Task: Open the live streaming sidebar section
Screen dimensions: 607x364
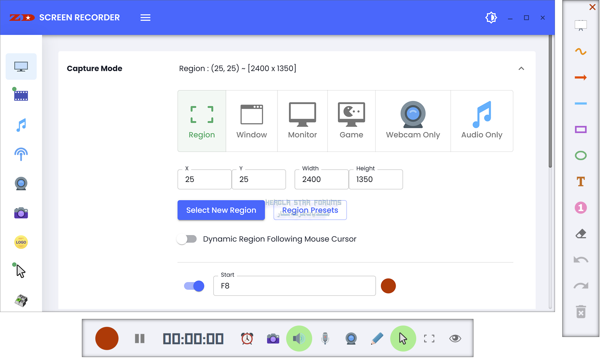Action: (21, 154)
